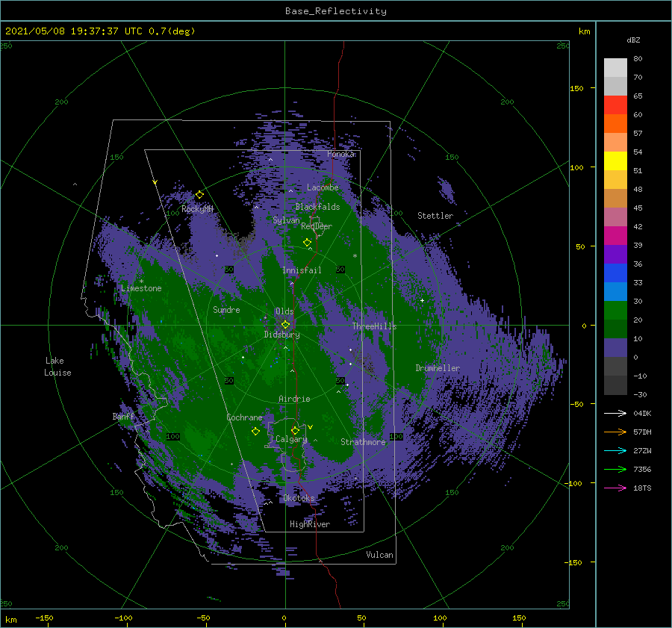This screenshot has width=672, height=628.
Task: Click the RedDeer city label
Action: point(317,226)
